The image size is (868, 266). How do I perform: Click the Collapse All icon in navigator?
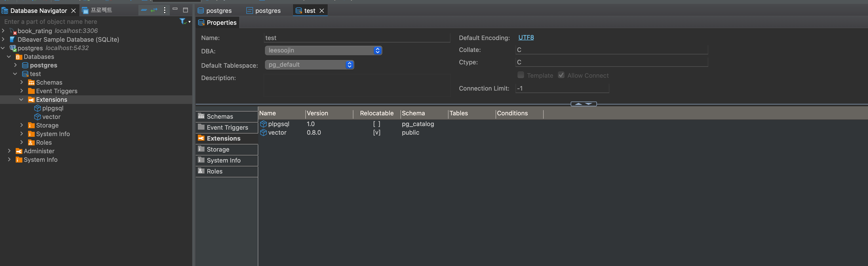(x=144, y=10)
